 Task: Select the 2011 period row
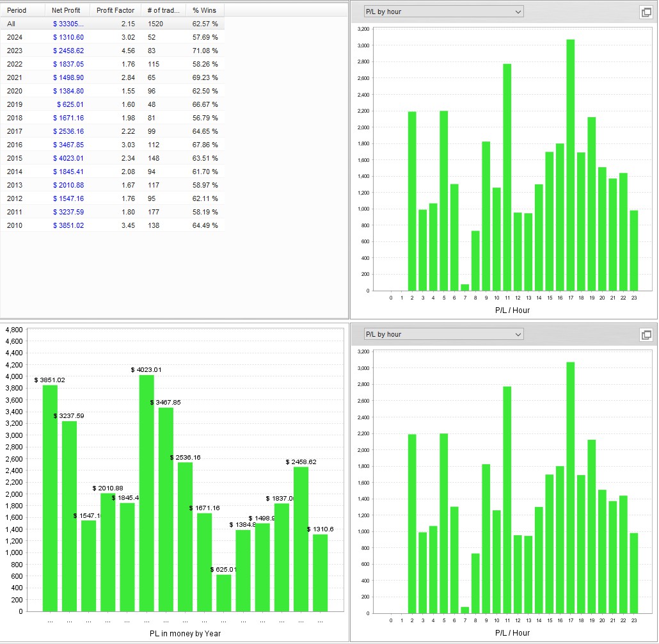tap(112, 213)
